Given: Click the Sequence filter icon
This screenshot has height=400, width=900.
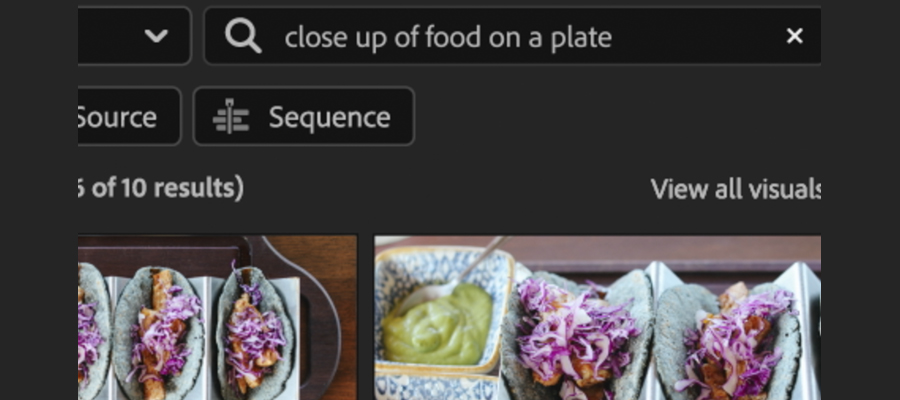Looking at the screenshot, I should [231, 117].
